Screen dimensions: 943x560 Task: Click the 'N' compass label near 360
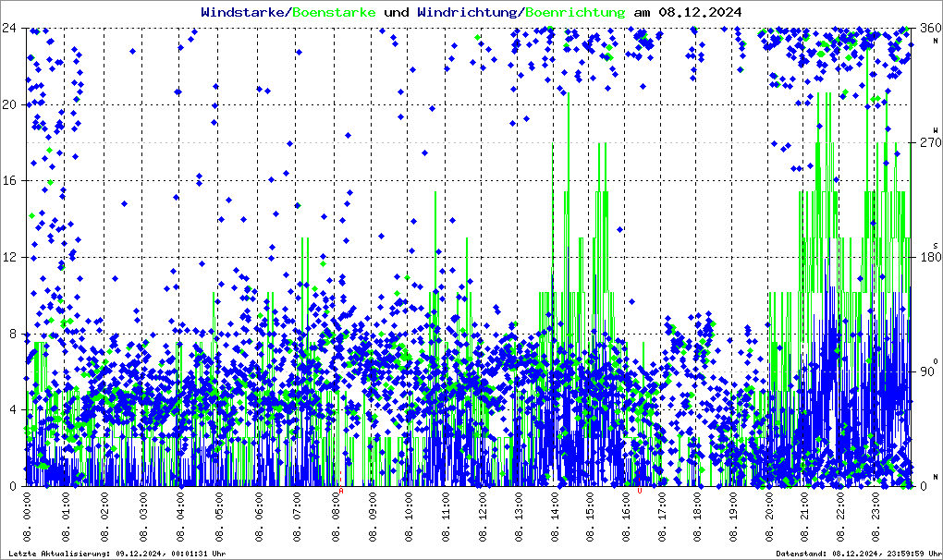936,40
